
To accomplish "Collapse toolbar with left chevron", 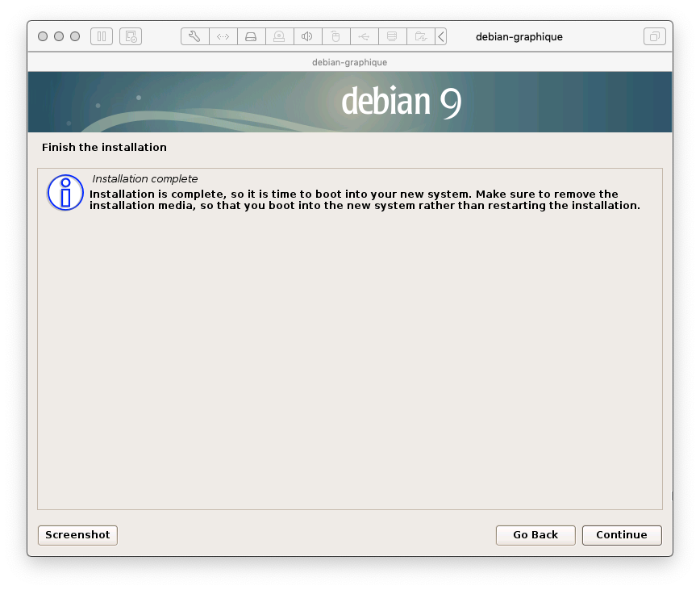I will coord(441,36).
